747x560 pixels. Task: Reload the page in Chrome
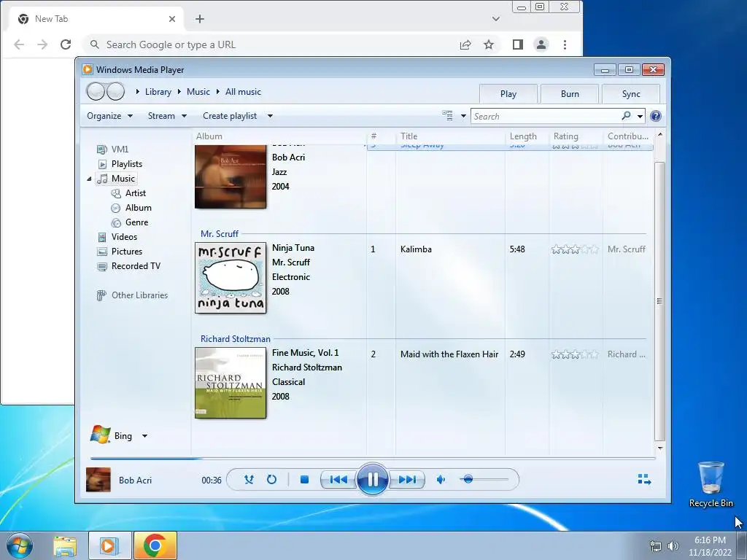(x=66, y=44)
